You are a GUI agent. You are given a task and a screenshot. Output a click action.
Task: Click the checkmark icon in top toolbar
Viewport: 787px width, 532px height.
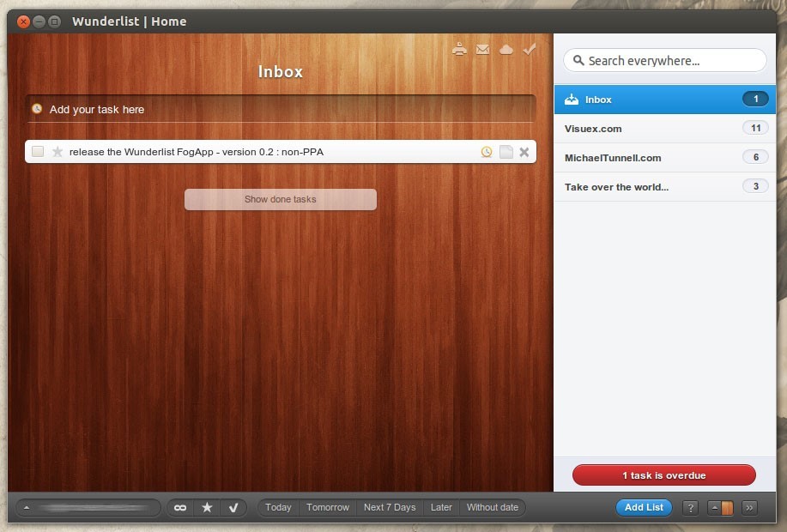(529, 49)
